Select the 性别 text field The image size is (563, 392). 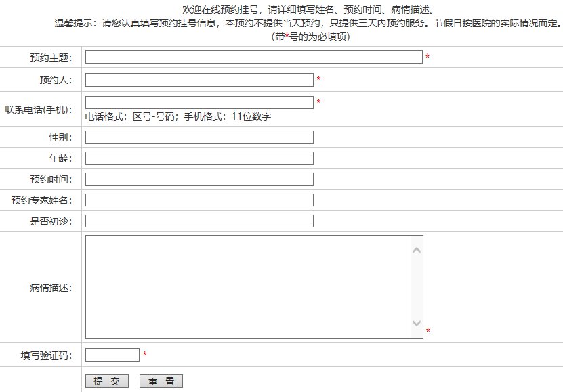[199, 137]
